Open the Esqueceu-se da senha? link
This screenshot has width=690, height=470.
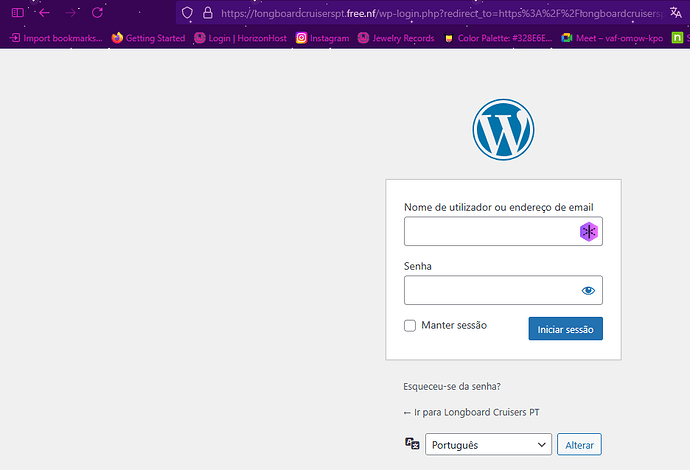pyautogui.click(x=452, y=386)
